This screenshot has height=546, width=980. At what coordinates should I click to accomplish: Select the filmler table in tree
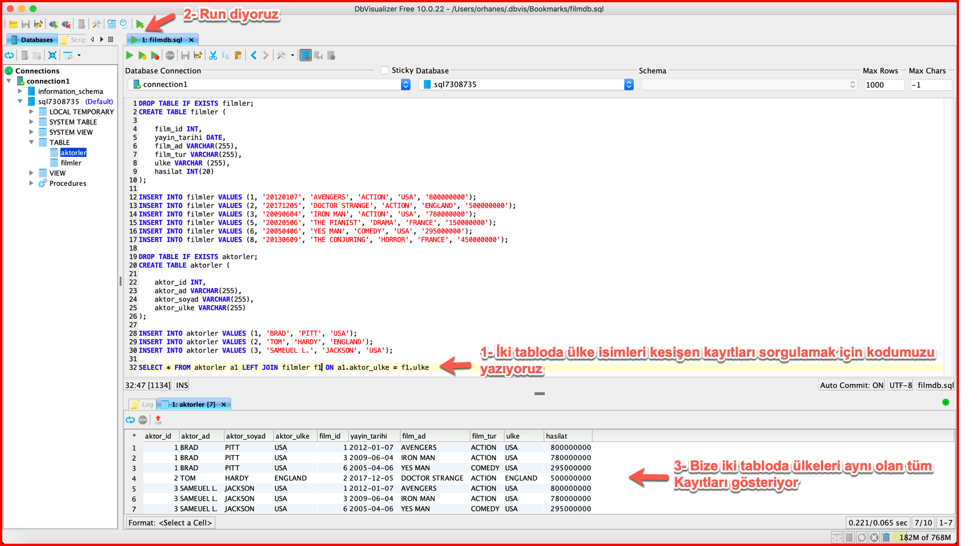pyautogui.click(x=71, y=163)
